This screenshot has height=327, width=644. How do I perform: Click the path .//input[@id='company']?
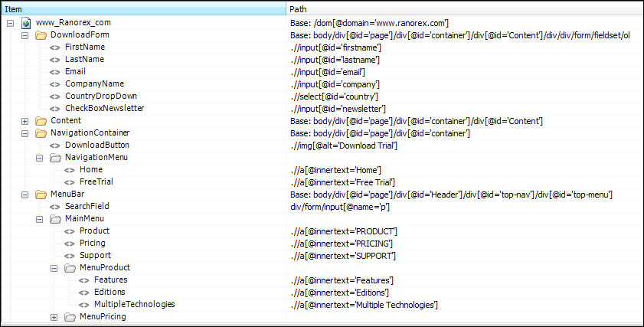click(335, 85)
